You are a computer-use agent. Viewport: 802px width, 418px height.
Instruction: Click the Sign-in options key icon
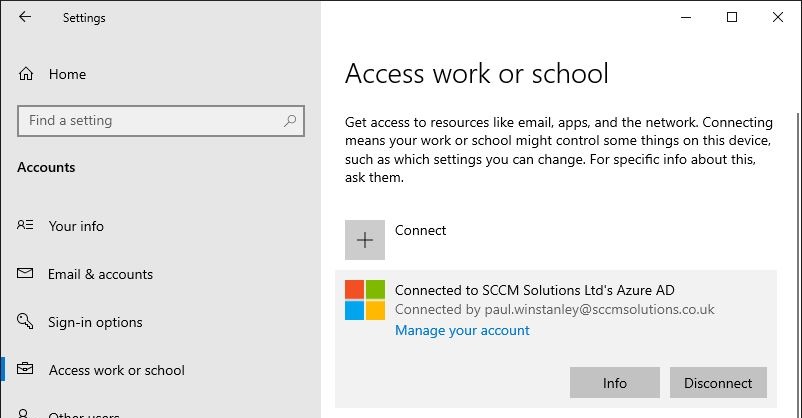coord(26,322)
